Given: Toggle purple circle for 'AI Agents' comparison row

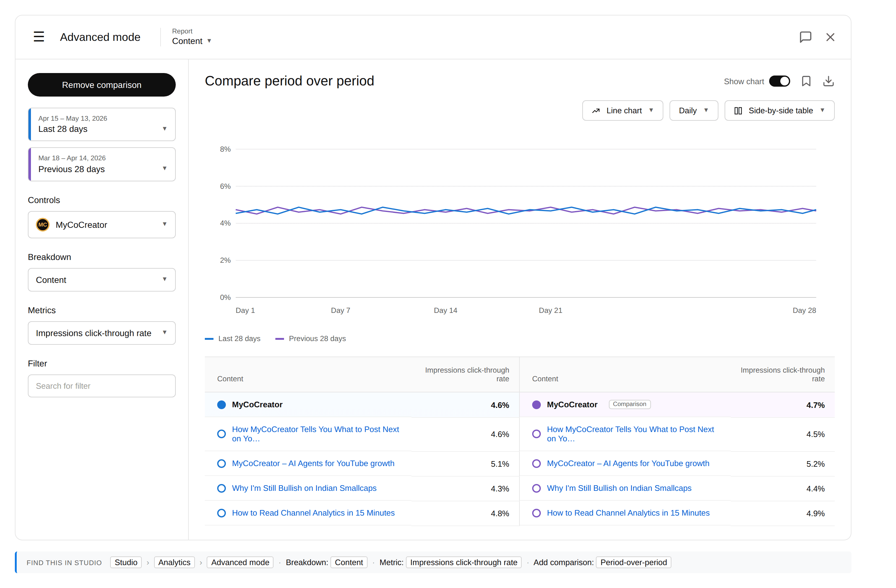Looking at the screenshot, I should coord(536,463).
